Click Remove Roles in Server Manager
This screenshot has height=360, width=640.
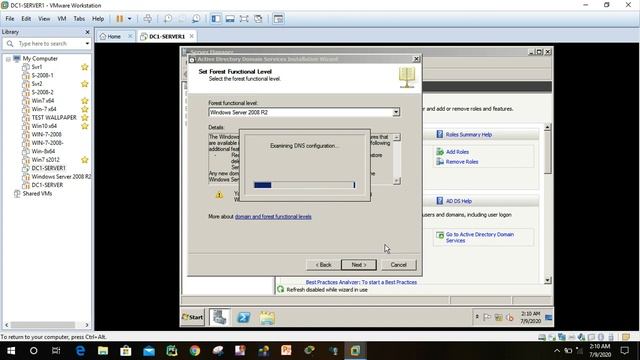click(x=462, y=162)
